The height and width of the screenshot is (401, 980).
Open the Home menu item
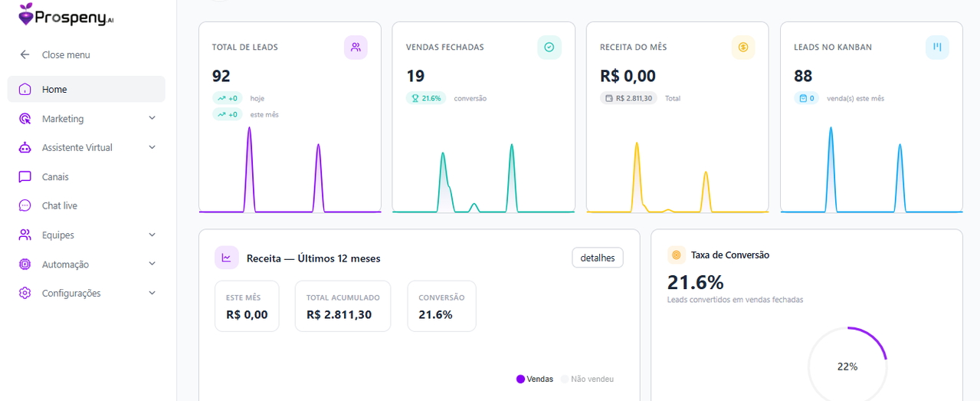pos(87,89)
